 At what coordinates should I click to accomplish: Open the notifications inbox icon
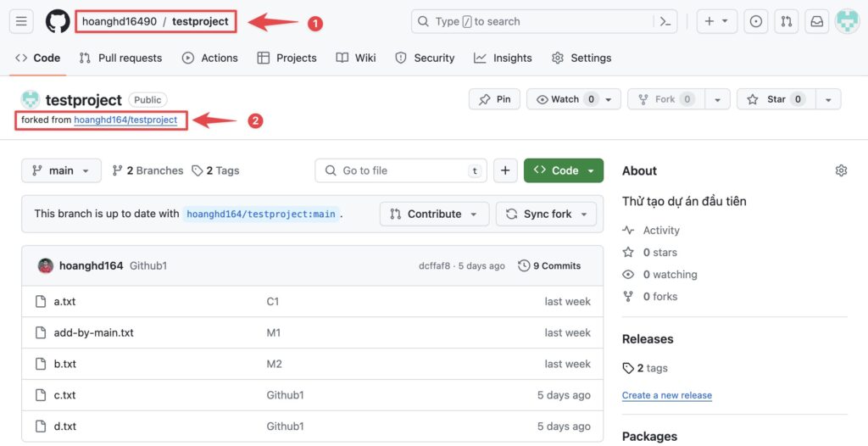(816, 21)
